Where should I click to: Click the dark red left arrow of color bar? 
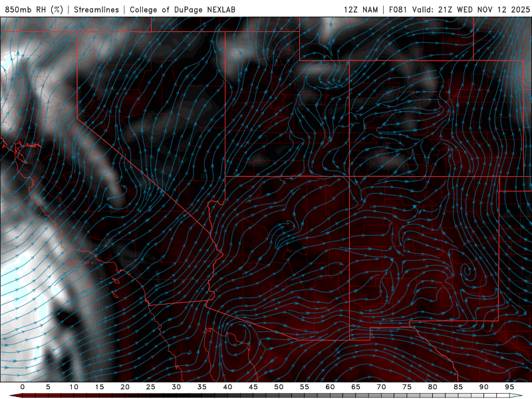click(x=15, y=396)
